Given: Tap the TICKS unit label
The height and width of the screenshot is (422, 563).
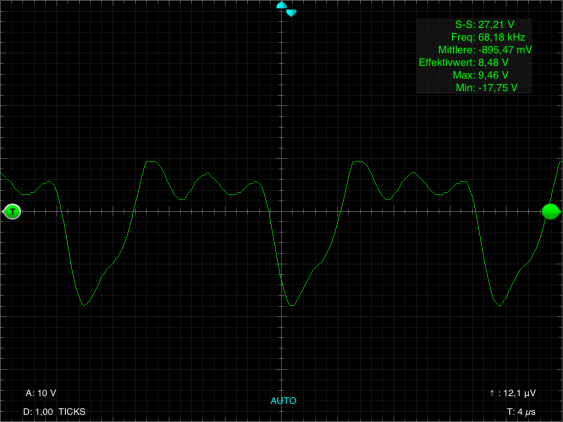Looking at the screenshot, I should coord(72,412).
